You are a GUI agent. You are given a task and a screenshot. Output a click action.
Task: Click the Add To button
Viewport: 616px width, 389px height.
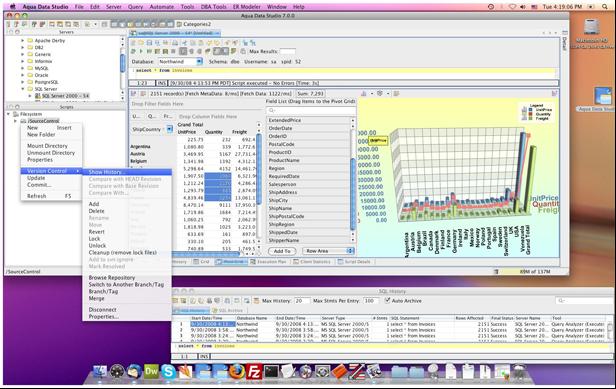[282, 251]
